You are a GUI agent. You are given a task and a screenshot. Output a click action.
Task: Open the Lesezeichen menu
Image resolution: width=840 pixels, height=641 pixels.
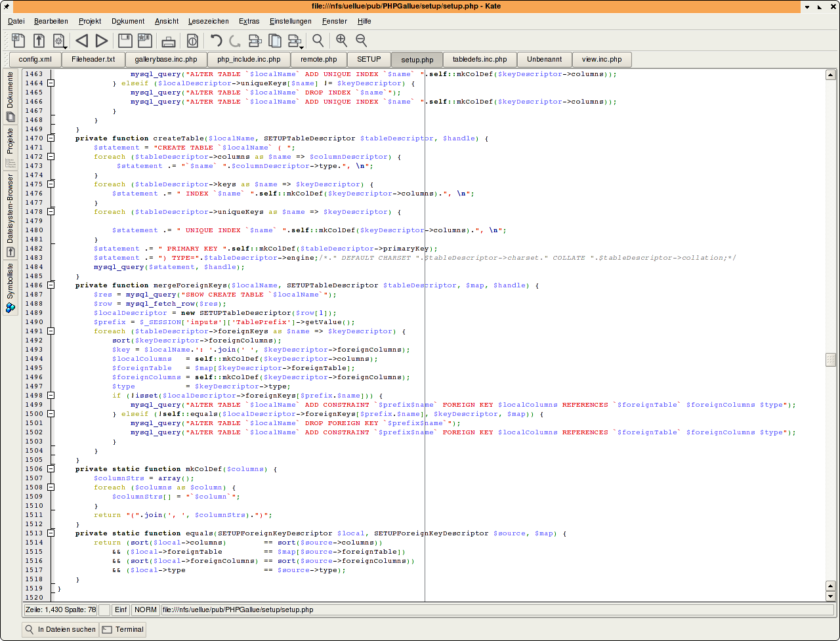tap(208, 21)
